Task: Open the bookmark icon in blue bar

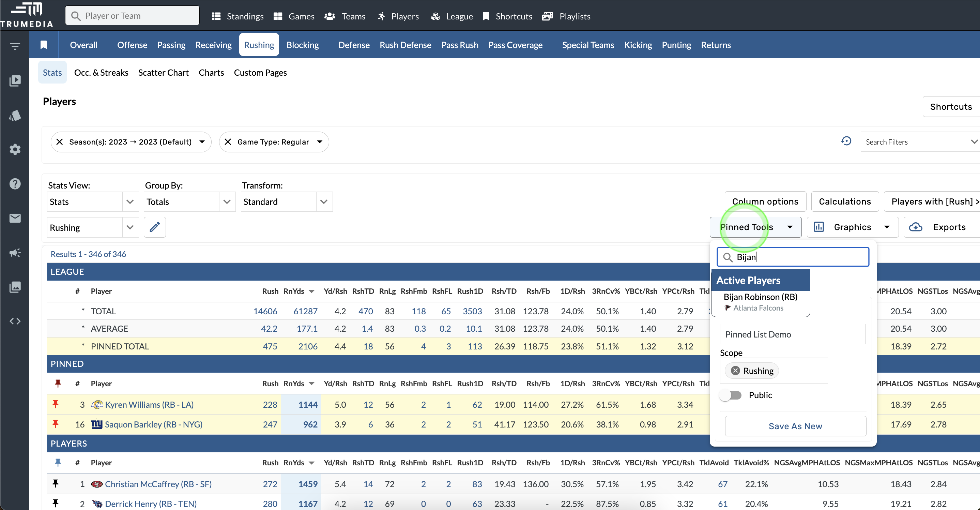Action: coord(44,45)
